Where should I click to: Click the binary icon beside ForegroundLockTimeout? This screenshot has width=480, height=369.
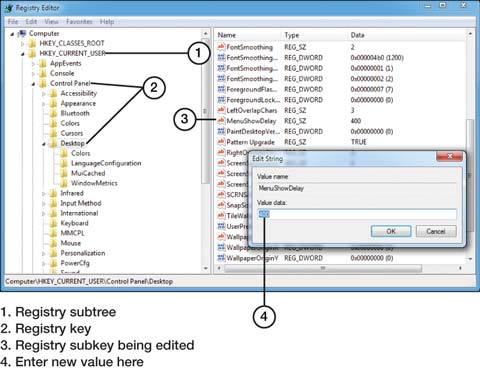[x=221, y=100]
